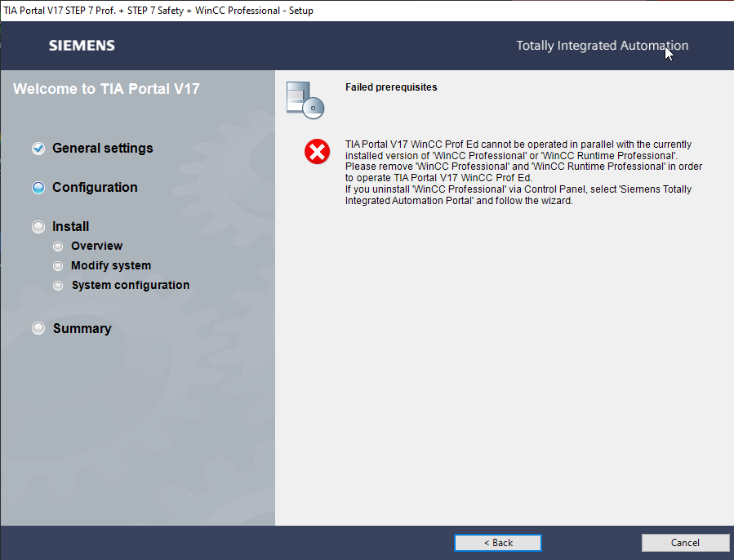This screenshot has width=734, height=560.
Task: Select the Configuration step
Action: (x=95, y=187)
